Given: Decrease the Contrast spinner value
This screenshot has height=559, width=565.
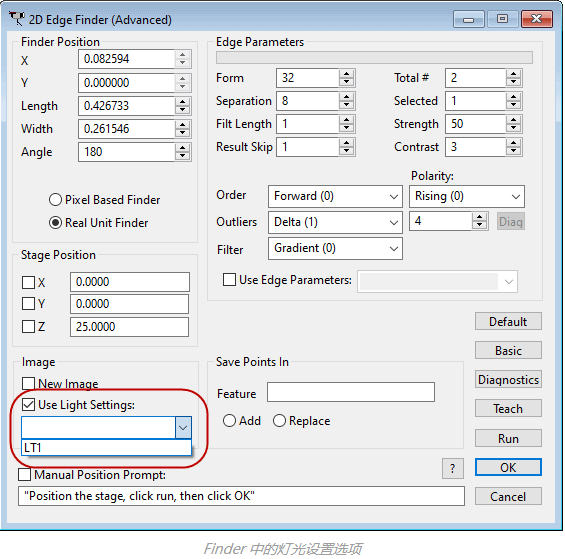Looking at the screenshot, I should (x=513, y=151).
